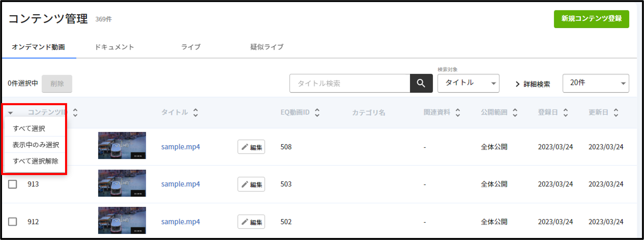Open the 20件 page size dropdown
The width and height of the screenshot is (644, 240).
(x=596, y=83)
